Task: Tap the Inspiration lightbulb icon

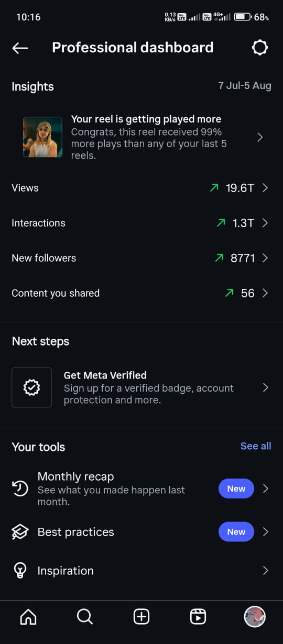Action: pyautogui.click(x=20, y=571)
